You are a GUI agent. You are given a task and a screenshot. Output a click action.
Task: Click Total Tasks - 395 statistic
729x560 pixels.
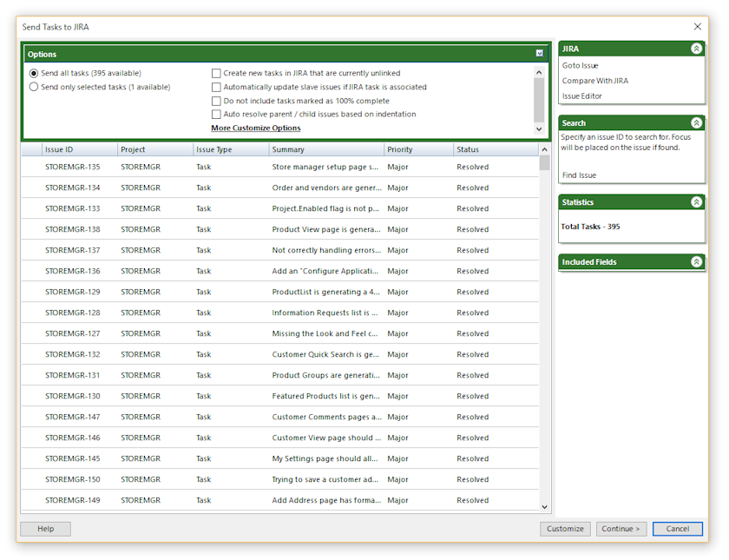click(590, 227)
